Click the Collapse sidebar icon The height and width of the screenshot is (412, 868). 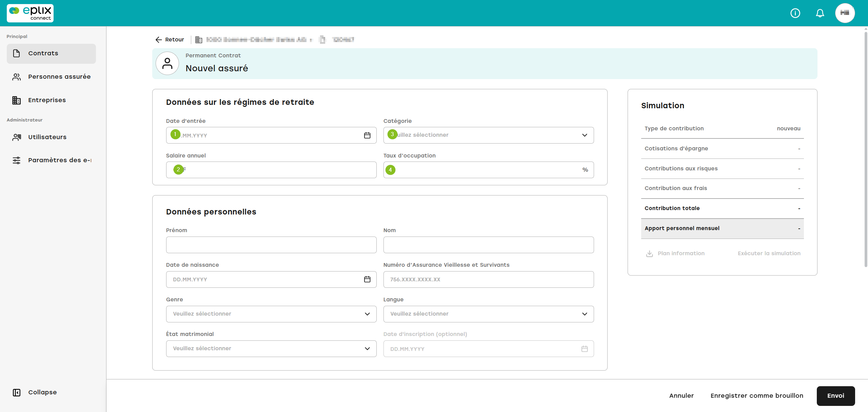click(x=17, y=392)
